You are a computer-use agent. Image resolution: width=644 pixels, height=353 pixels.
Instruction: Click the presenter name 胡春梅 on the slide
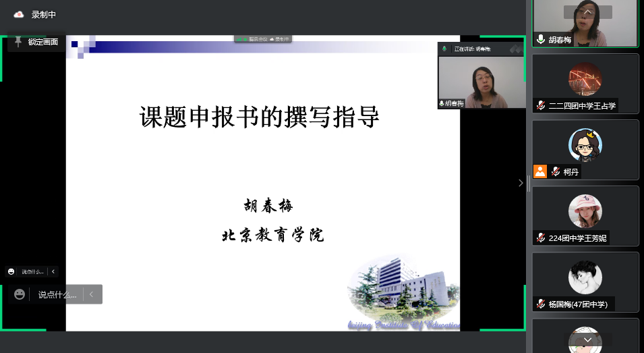point(268,205)
